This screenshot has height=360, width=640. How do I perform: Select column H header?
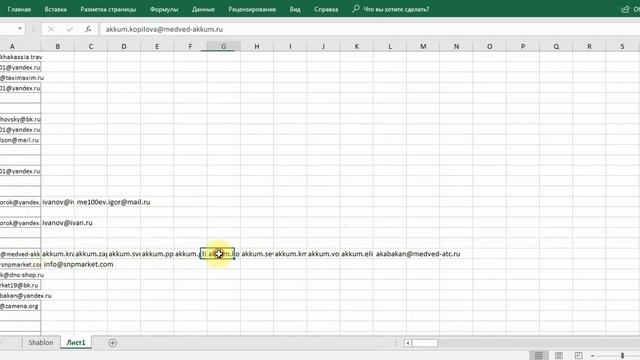(257, 47)
